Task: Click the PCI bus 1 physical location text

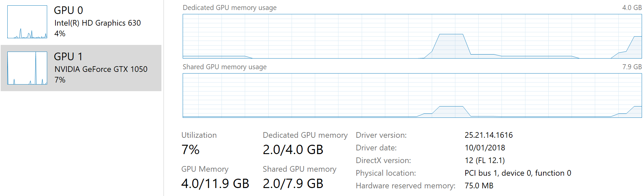Action: [x=518, y=173]
